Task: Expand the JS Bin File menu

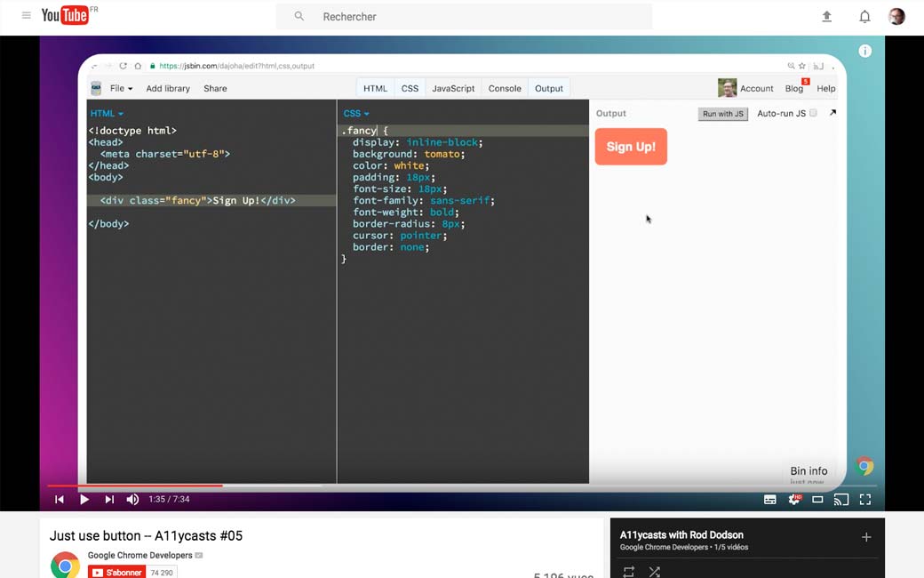Action: [121, 88]
